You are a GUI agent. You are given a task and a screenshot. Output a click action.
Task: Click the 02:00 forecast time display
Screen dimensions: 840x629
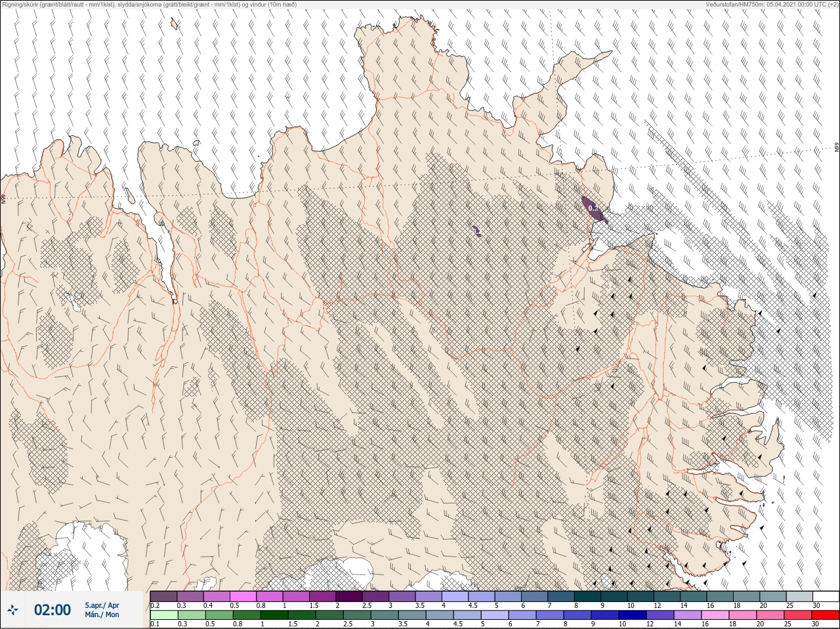(x=52, y=610)
